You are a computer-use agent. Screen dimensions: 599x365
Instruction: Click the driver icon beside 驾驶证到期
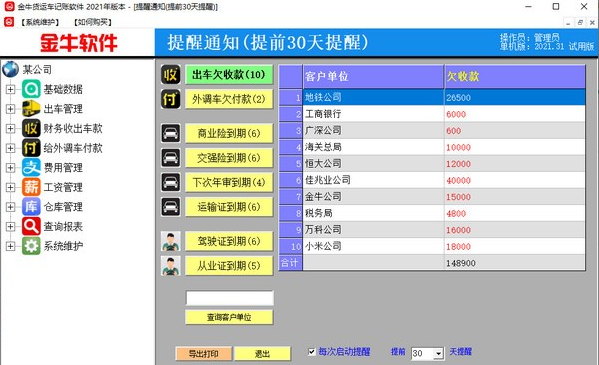point(170,241)
